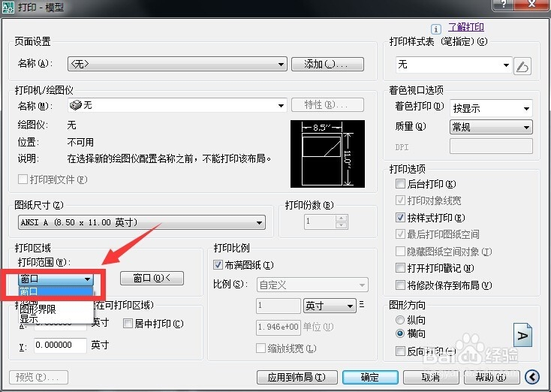The image size is (551, 392).
Task: Open 打印样式表 dropdown
Action: click(453, 65)
